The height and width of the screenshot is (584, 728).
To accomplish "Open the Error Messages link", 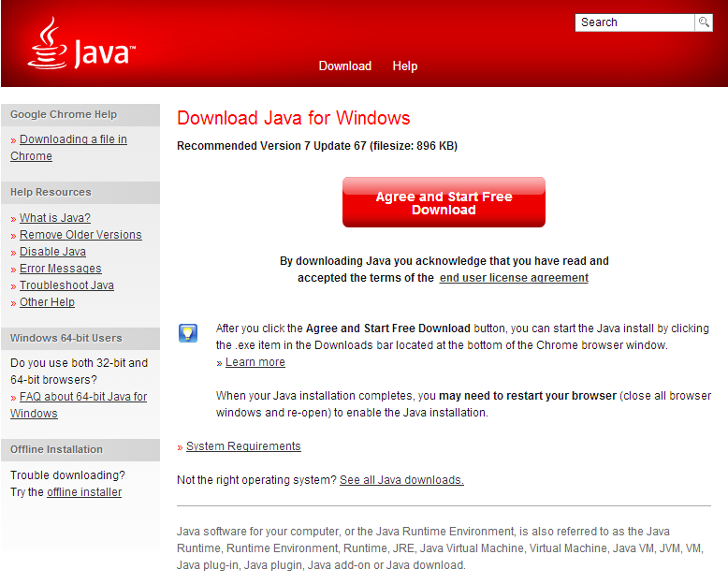I will click(x=61, y=269).
